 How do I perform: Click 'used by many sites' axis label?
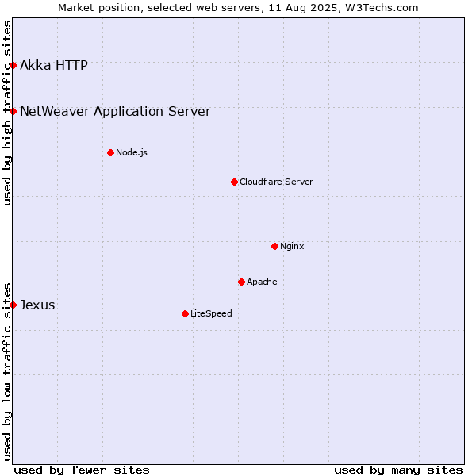coord(398,470)
